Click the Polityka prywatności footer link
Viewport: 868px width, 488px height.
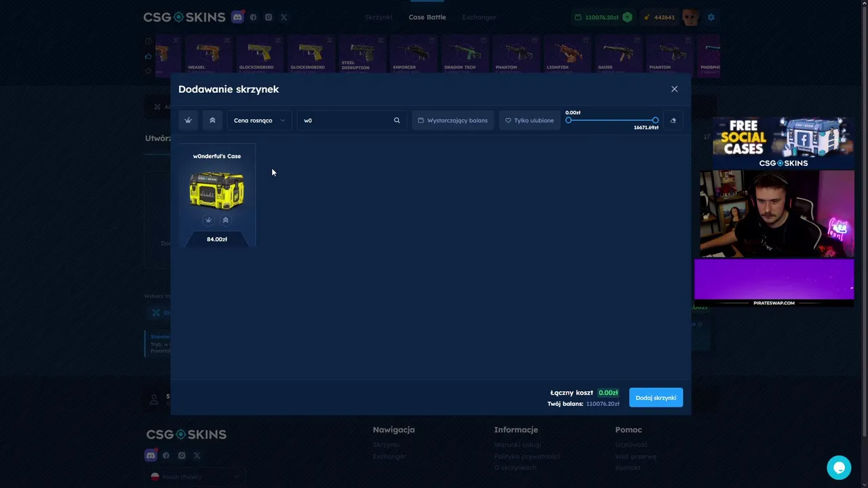coord(527,456)
